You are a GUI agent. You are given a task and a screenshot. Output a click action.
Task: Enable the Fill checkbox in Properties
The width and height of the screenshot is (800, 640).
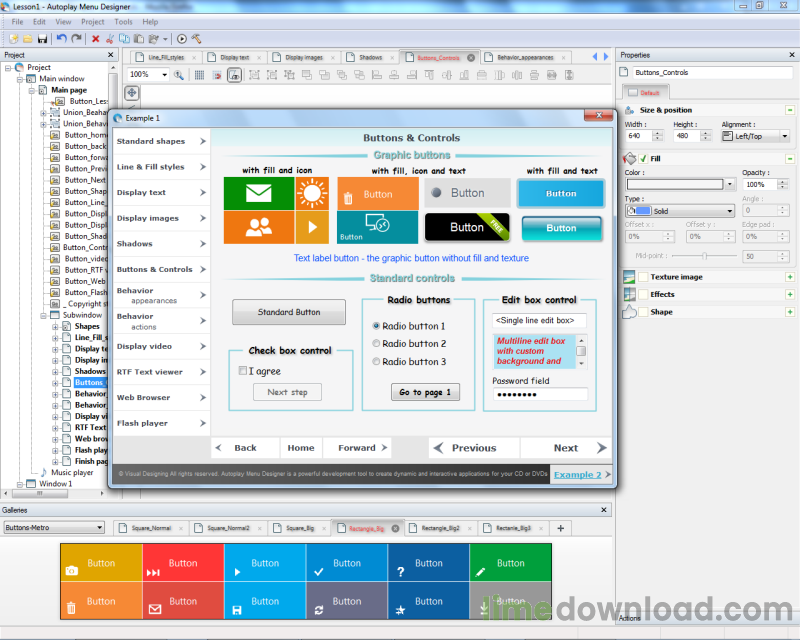643,158
